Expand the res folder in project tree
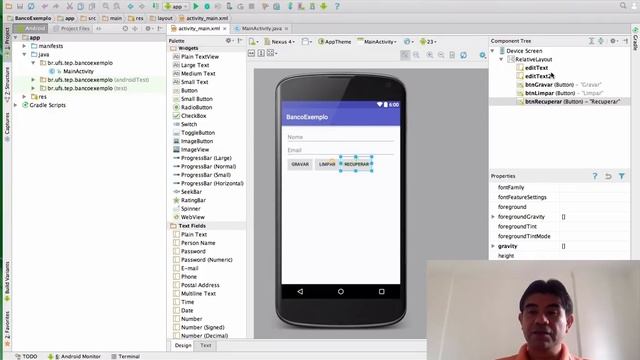This screenshot has width=640, height=360. tap(24, 97)
